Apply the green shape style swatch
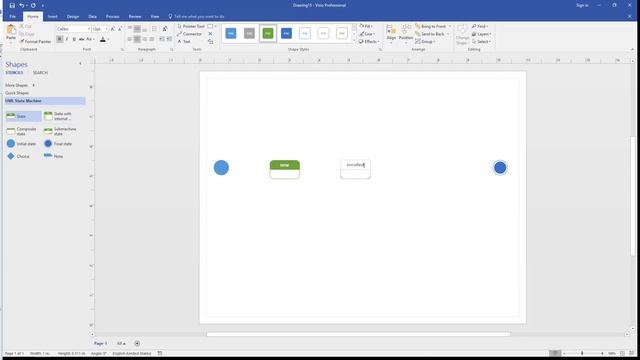The height and width of the screenshot is (360, 640). [x=268, y=33]
